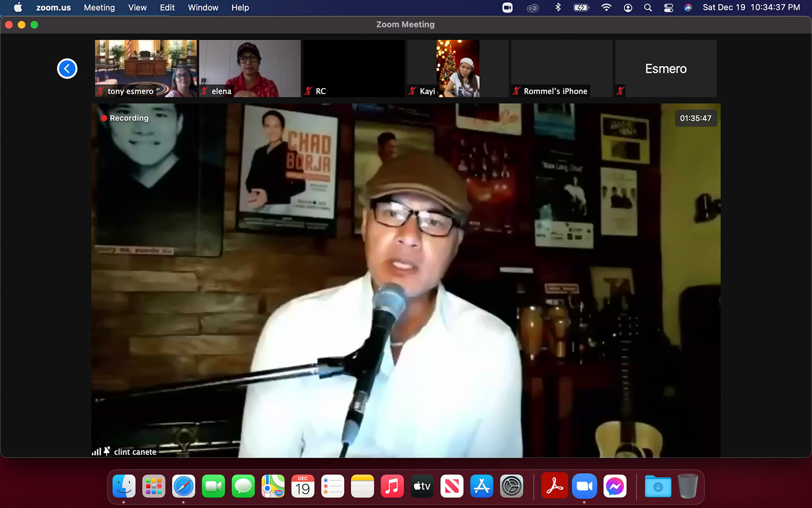The image size is (812, 508).
Task: Open the Bluetooth status menu
Action: (558, 8)
